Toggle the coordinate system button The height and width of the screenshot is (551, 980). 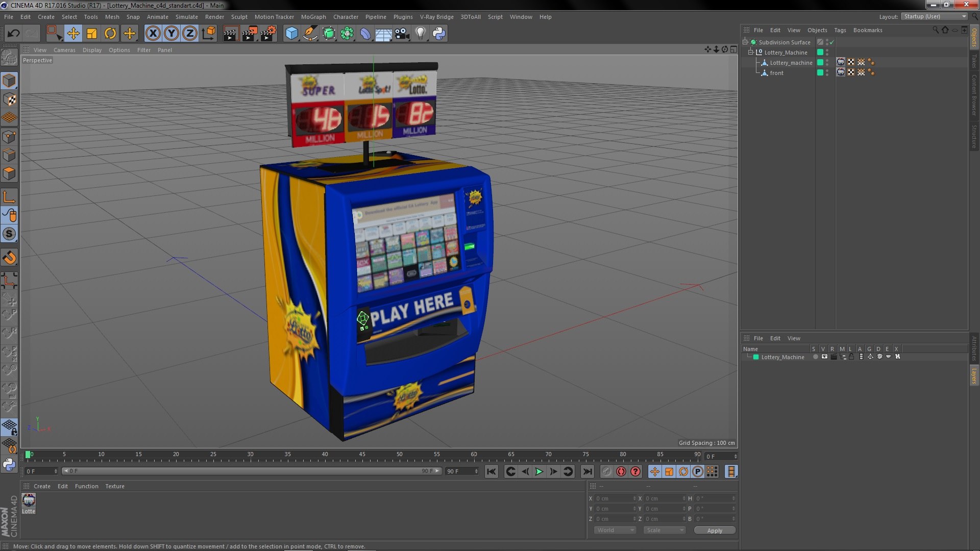point(208,34)
